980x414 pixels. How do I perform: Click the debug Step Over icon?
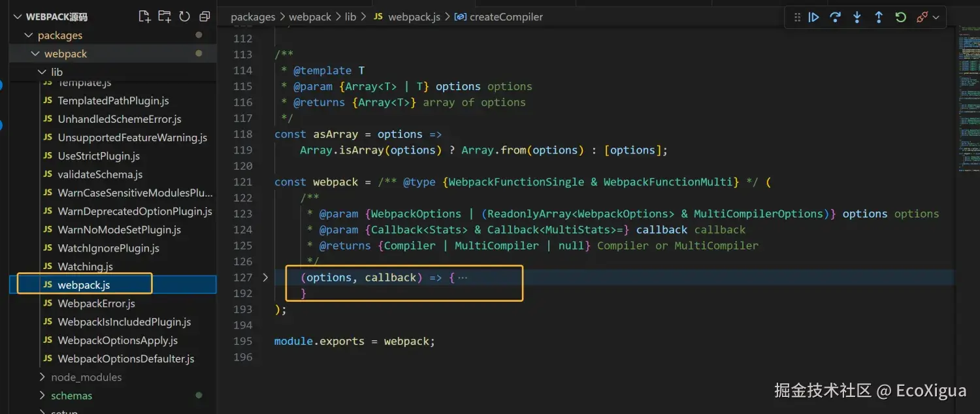(x=835, y=18)
